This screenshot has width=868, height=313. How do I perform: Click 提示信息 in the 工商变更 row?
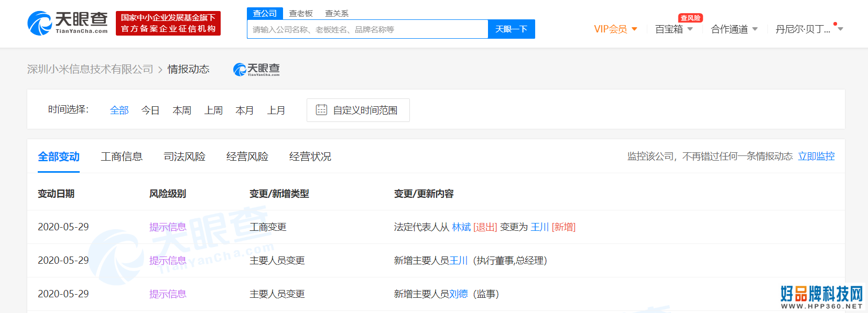(168, 227)
